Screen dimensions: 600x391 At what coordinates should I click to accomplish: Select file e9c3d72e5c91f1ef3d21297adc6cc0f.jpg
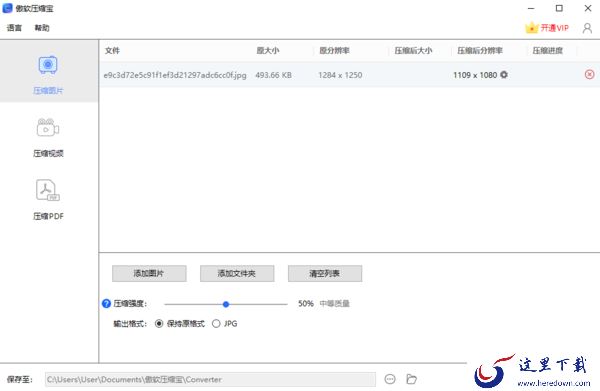pos(175,75)
